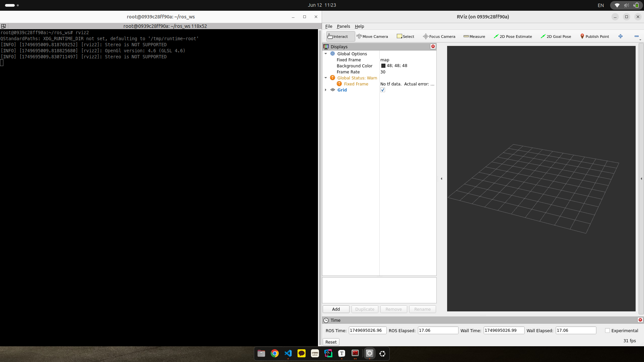Click the blue plus add-tool icon

tap(621, 36)
